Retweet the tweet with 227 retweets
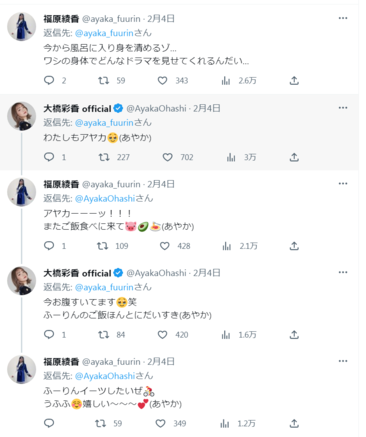Viewport: 366px width, 437px height. (104, 157)
